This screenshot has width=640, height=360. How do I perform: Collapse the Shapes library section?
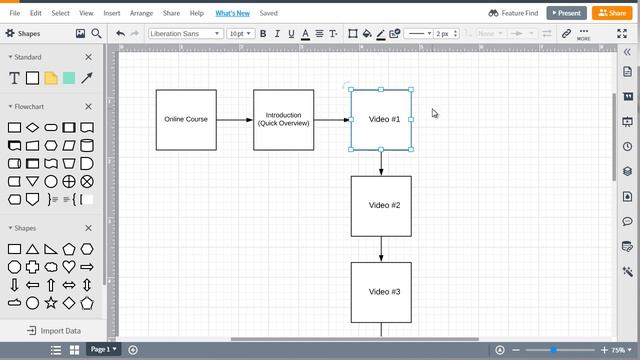[x=10, y=228]
